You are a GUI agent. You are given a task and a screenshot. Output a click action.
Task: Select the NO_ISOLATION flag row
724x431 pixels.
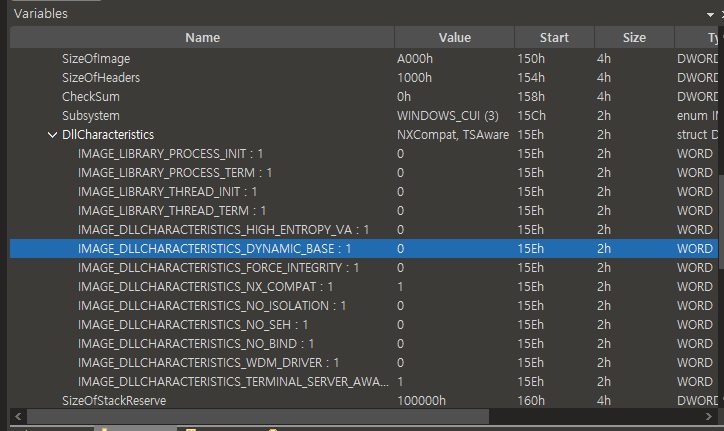click(364, 306)
